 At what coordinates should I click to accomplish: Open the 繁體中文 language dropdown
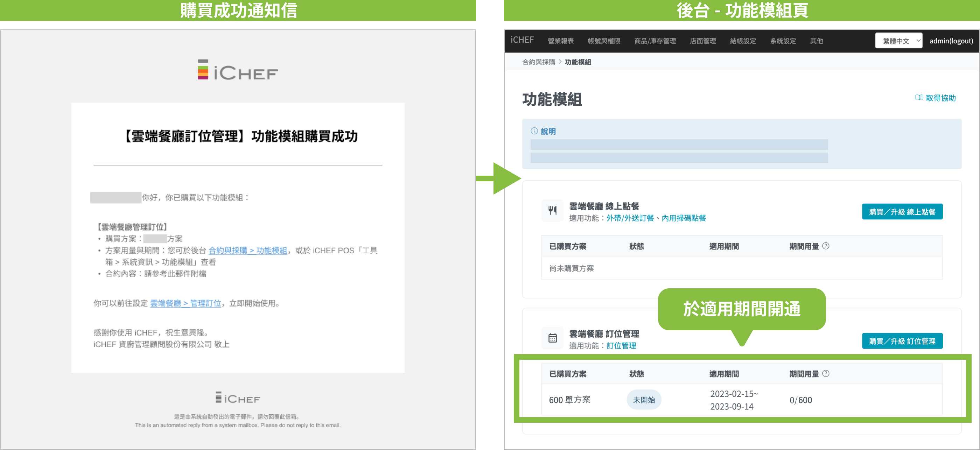coord(898,41)
